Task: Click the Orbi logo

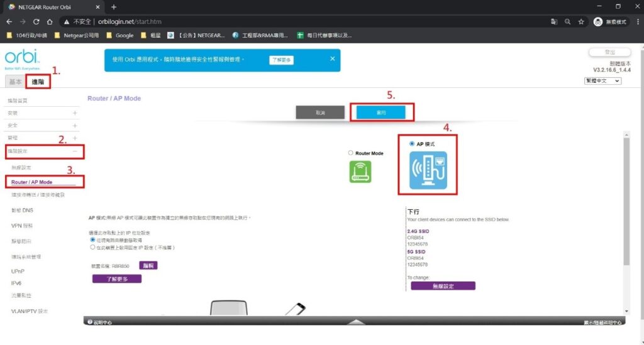Action: (x=22, y=58)
